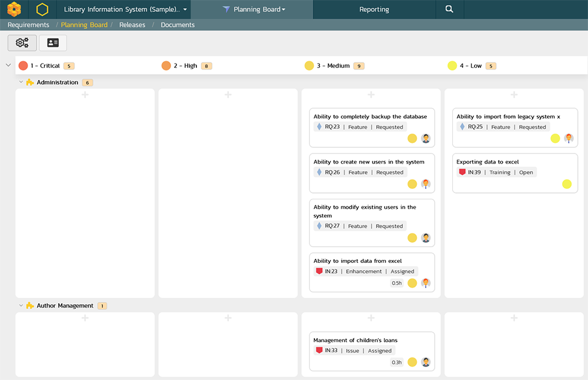Toggle the card detail view icon

tap(53, 43)
